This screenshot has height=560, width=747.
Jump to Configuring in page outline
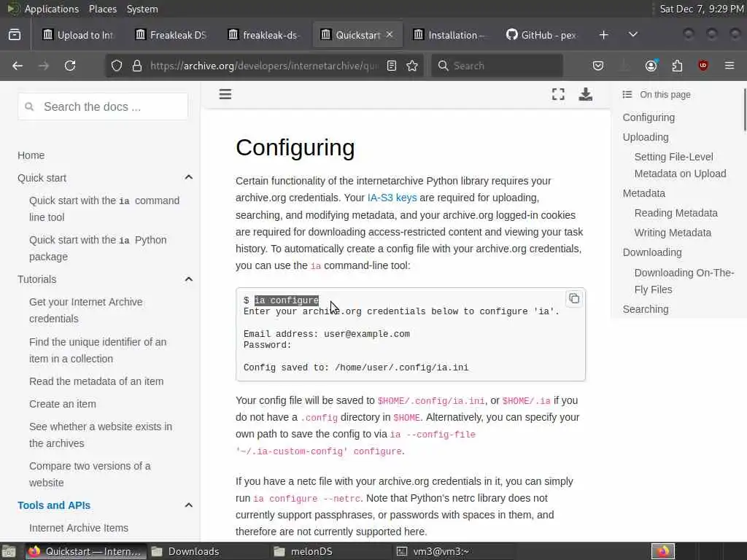tap(649, 117)
